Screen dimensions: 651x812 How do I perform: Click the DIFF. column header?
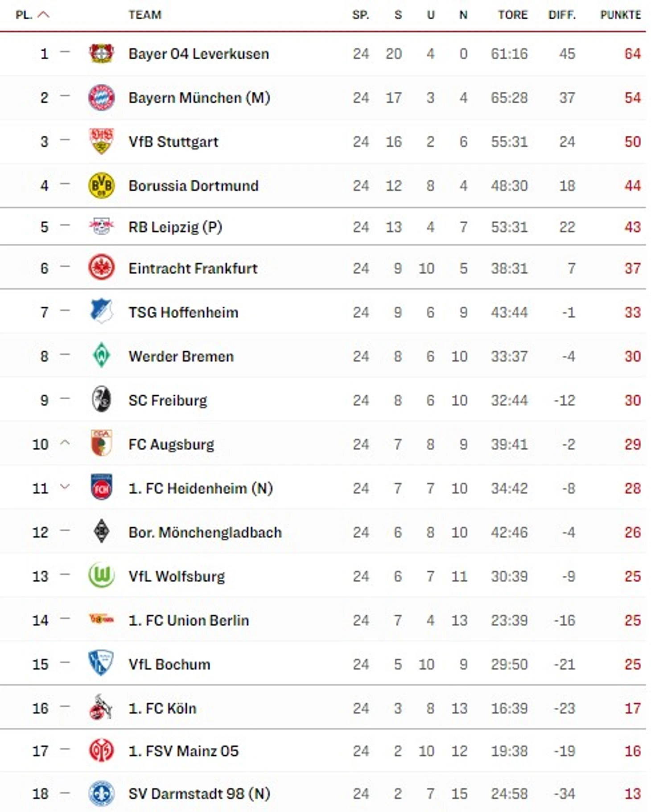[562, 15]
